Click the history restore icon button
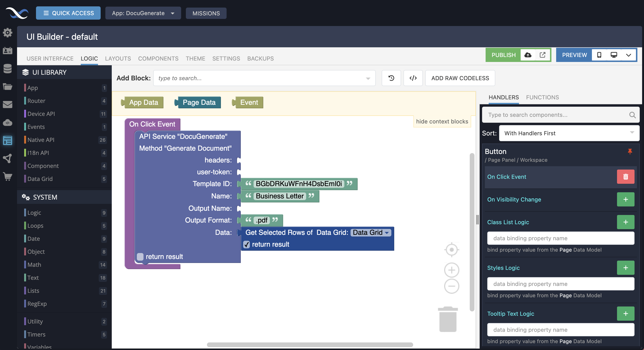 coord(391,78)
